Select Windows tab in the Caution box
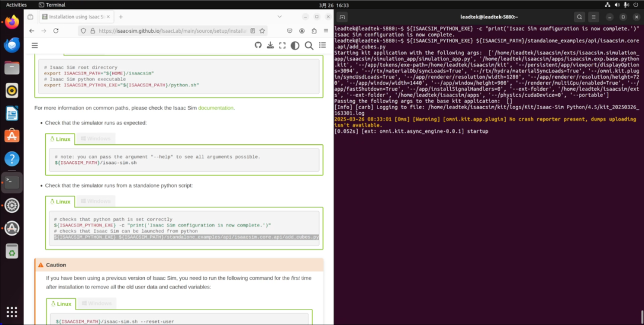This screenshot has width=644, height=325. [x=97, y=304]
